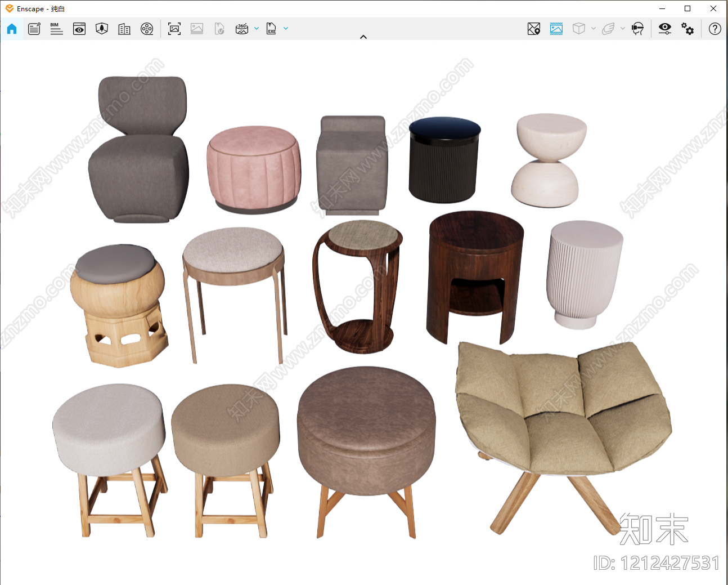This screenshot has width=728, height=585.
Task: Open the Asset Library icon
Action: [x=102, y=29]
